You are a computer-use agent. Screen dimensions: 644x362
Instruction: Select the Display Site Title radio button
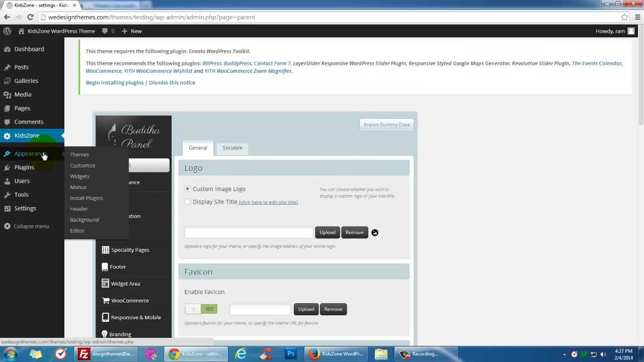click(188, 202)
